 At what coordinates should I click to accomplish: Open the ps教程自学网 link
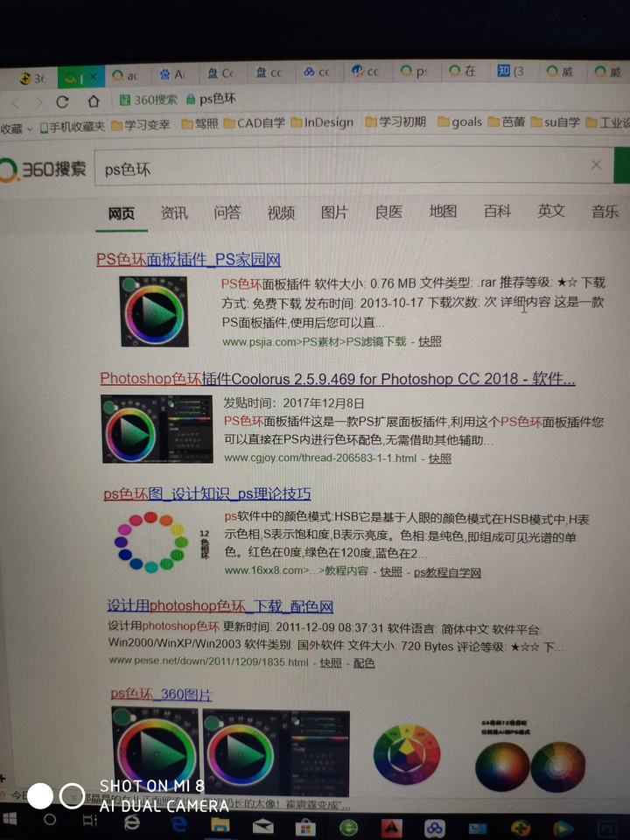coord(447,572)
